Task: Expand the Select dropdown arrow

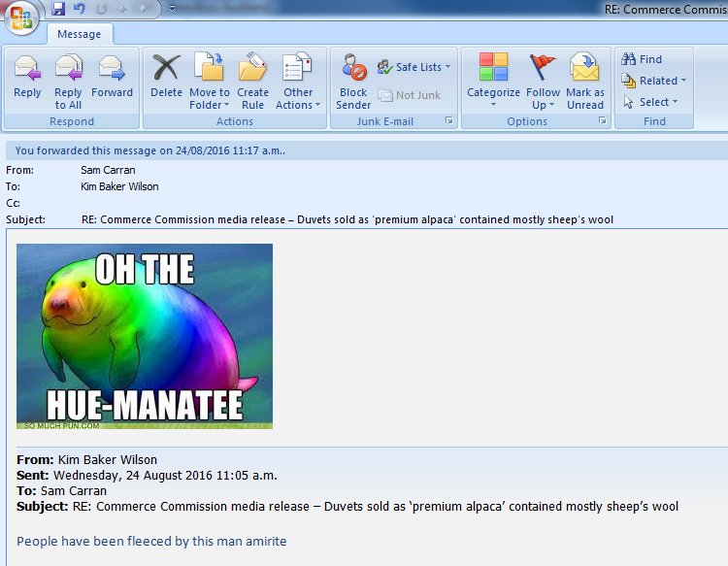Action: tap(675, 102)
